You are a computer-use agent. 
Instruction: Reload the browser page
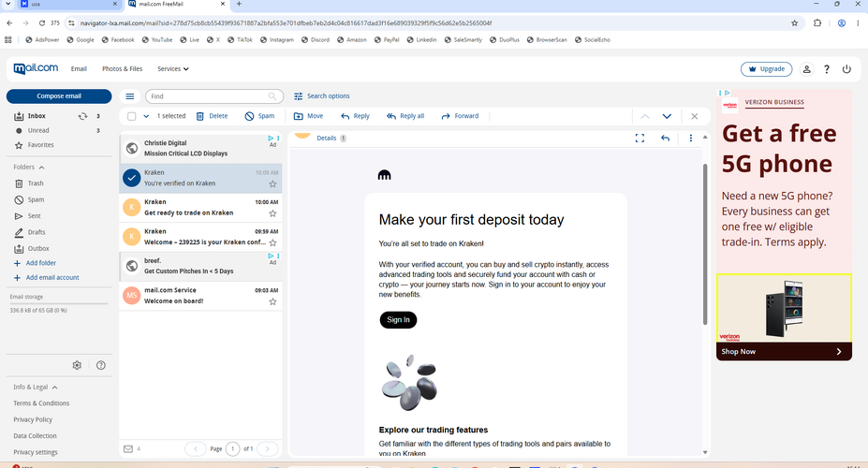[41, 23]
